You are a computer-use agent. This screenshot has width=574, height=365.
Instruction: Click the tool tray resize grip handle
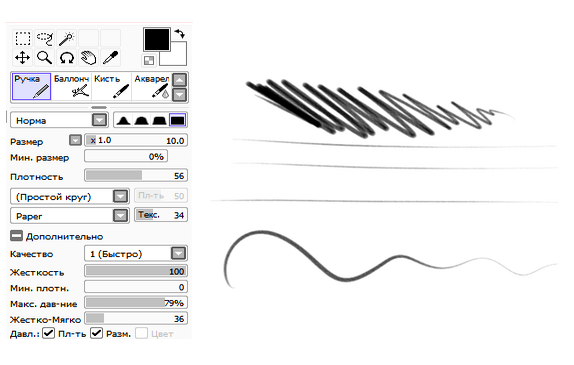tap(99, 107)
